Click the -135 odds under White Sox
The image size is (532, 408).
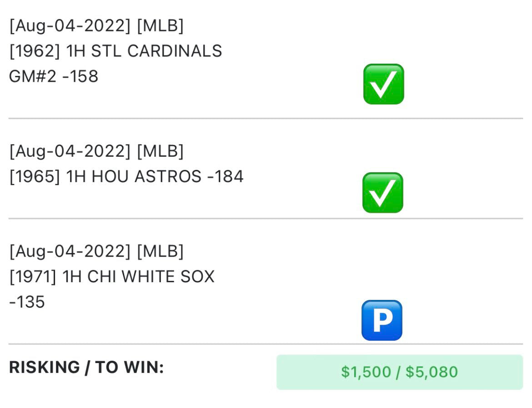click(27, 302)
